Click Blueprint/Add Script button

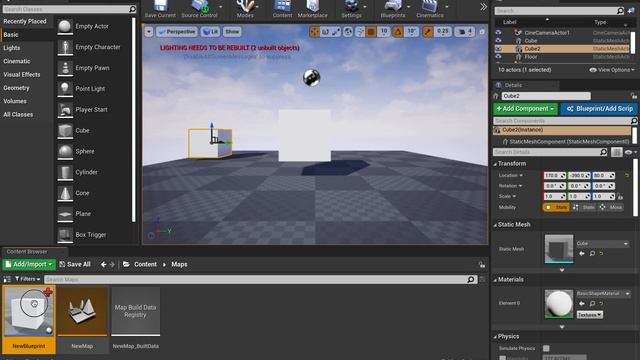tap(600, 109)
